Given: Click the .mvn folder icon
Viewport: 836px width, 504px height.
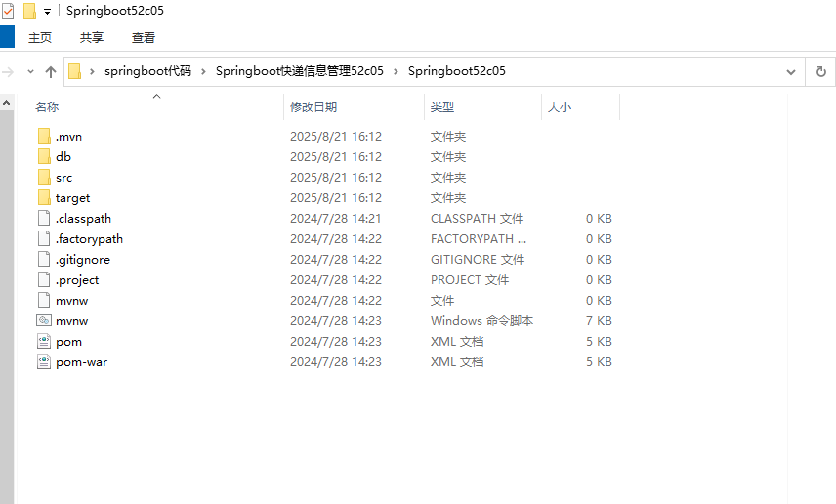Looking at the screenshot, I should pyautogui.click(x=44, y=136).
